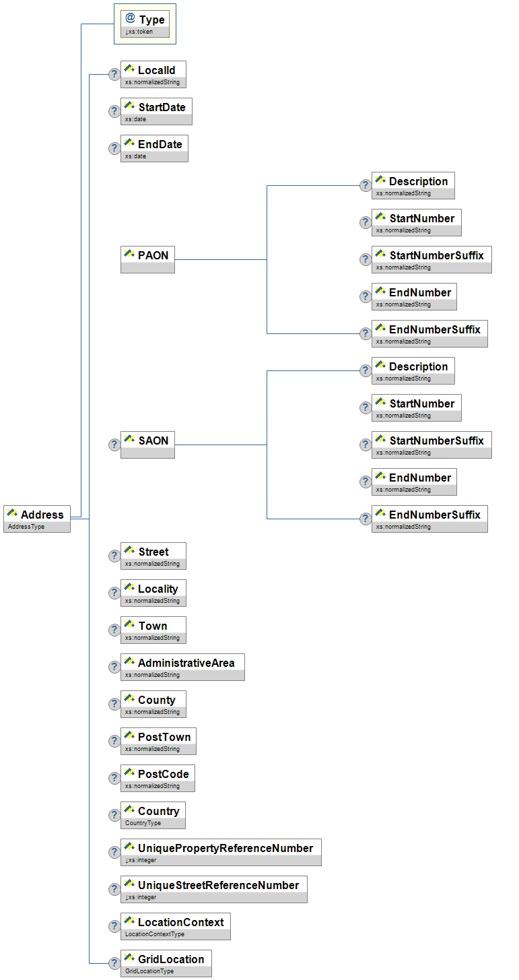The height and width of the screenshot is (980, 519).
Task: Open the UniqueStreetReferenceNumber element
Action: [x=213, y=889]
